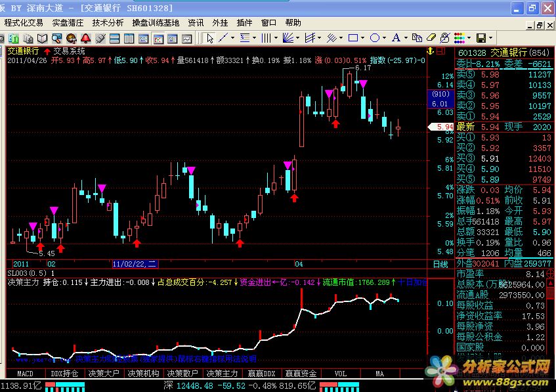The width and height of the screenshot is (556, 392).
Task: Expand the color palette dropdown arrow
Action: 469,38
